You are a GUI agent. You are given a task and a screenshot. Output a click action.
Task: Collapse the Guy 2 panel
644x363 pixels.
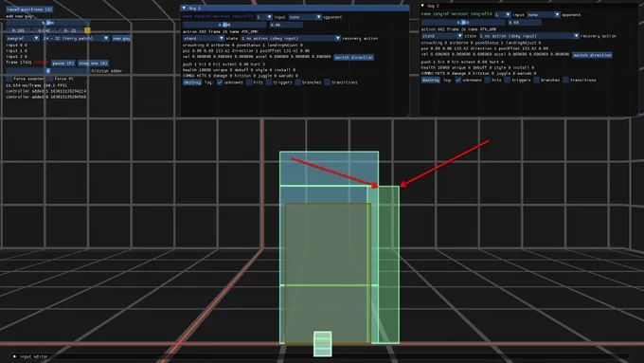click(x=422, y=6)
